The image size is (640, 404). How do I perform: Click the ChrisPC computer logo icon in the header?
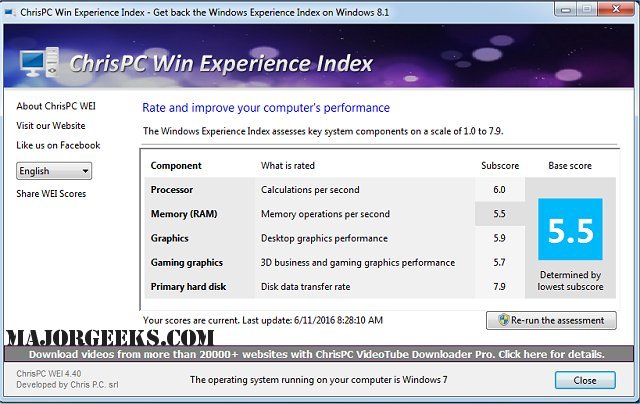(x=40, y=62)
